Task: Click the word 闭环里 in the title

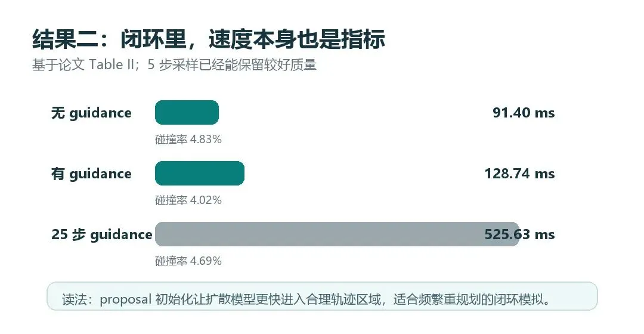Action: click(153, 39)
